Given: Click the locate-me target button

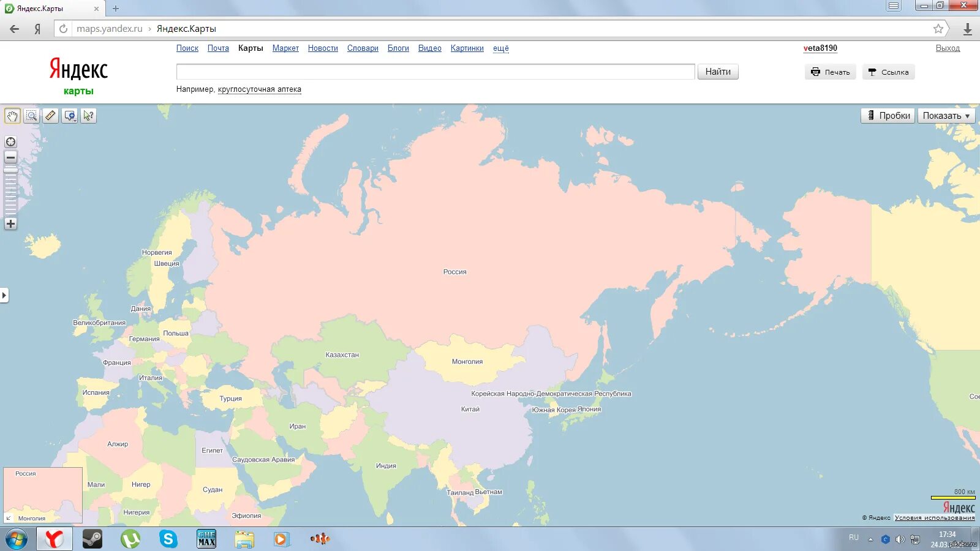Looking at the screenshot, I should coord(10,142).
